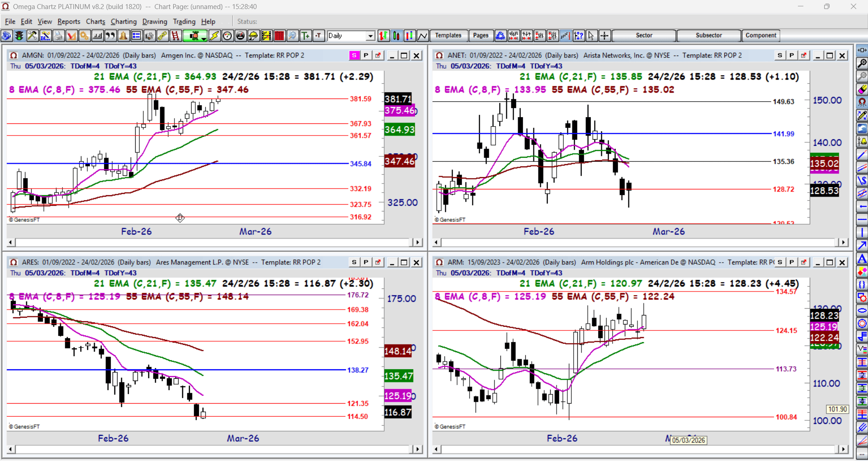Image resolution: width=868 pixels, height=461 pixels.
Task: Click the traffic light icon in the toolbar
Action: coord(19,36)
